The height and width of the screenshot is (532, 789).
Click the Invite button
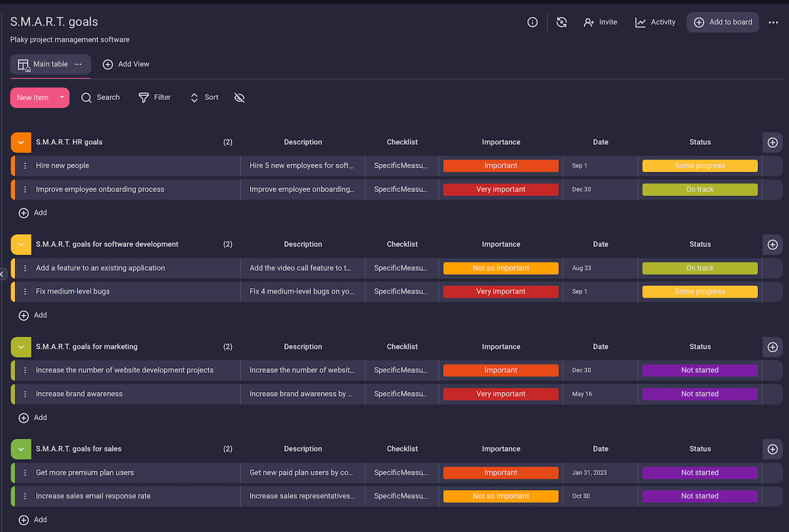(600, 22)
